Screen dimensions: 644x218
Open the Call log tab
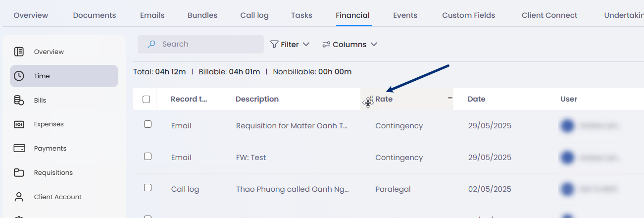254,15
